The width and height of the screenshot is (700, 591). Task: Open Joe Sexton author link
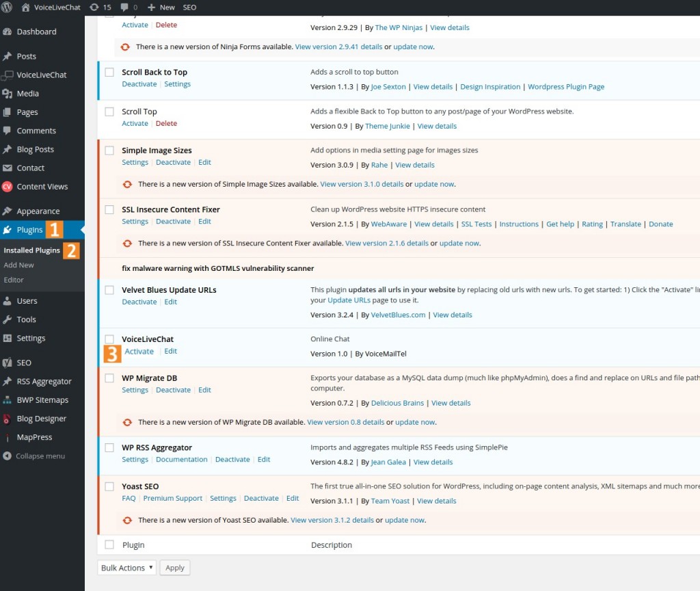(x=388, y=87)
